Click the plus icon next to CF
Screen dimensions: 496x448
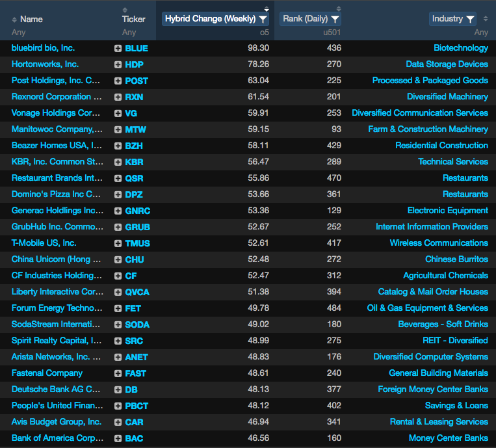click(x=118, y=276)
